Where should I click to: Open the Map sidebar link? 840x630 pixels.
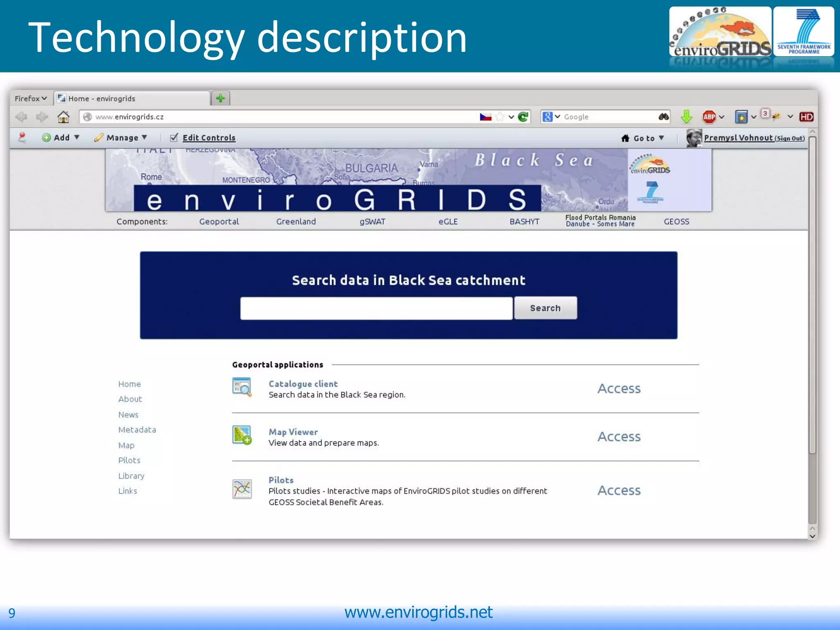tap(126, 445)
